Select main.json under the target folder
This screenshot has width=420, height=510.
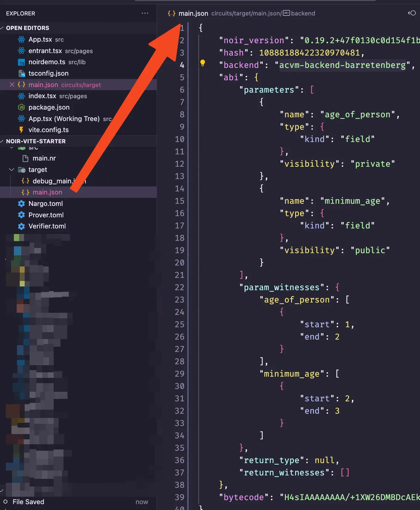click(x=78, y=192)
